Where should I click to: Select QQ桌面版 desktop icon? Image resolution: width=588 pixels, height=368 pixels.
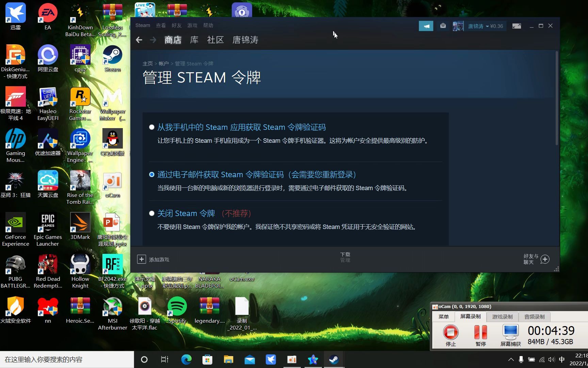113,142
